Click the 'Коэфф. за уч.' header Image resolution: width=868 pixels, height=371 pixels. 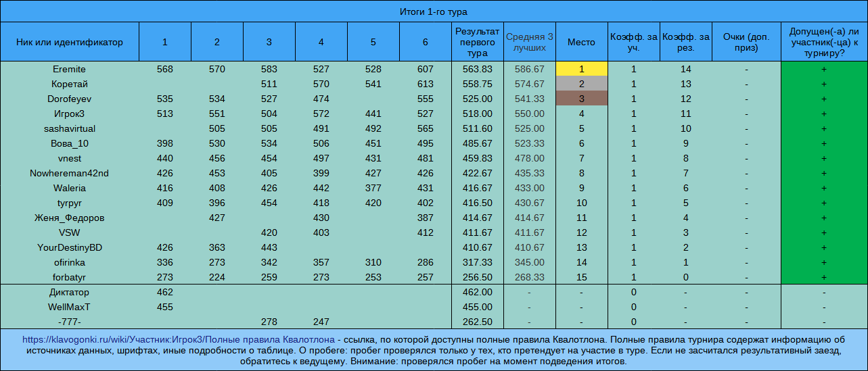coord(633,42)
